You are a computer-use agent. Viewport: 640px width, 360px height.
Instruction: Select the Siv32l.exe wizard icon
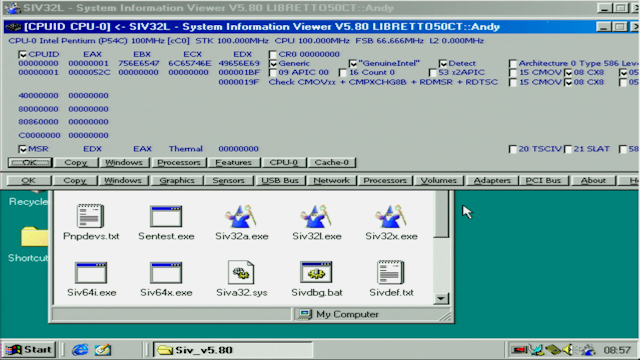pos(316,216)
